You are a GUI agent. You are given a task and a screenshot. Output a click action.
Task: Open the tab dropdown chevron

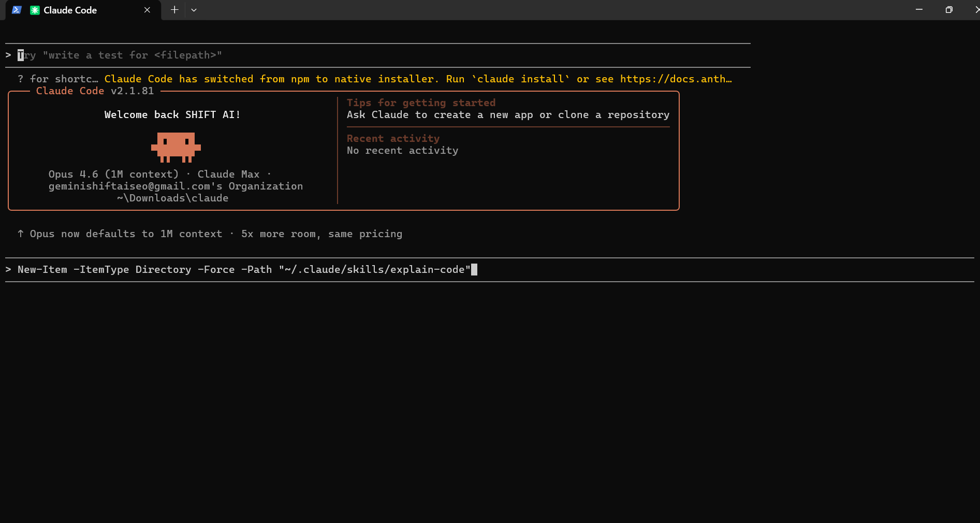pyautogui.click(x=194, y=10)
